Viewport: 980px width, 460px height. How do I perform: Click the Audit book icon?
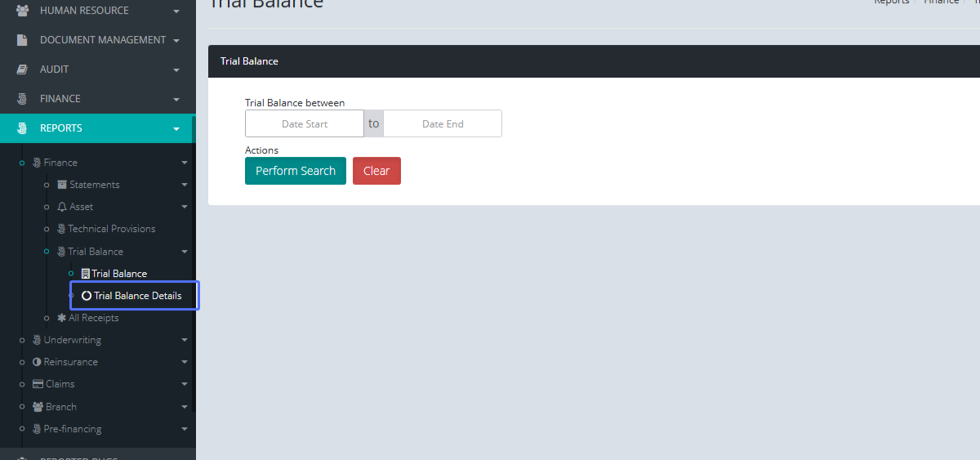pyautogui.click(x=22, y=69)
